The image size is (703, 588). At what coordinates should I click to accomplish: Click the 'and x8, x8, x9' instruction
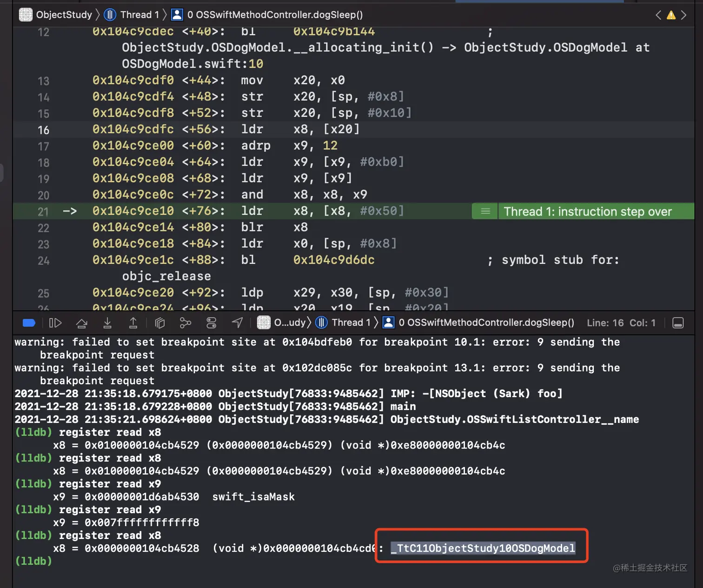[304, 194]
